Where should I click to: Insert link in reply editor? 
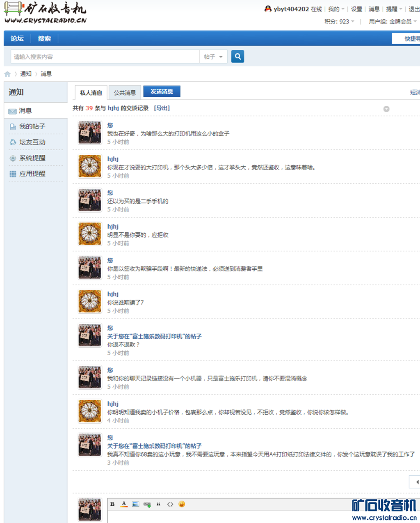coord(147,504)
